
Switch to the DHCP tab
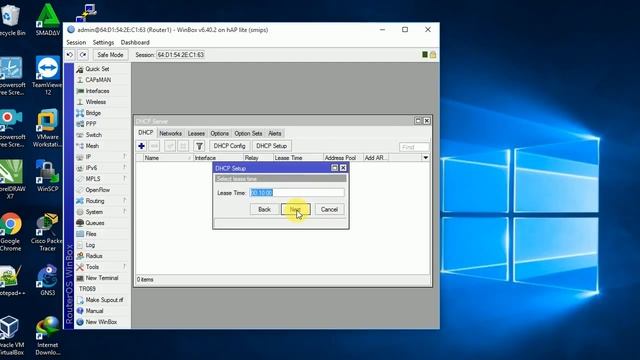click(x=146, y=133)
